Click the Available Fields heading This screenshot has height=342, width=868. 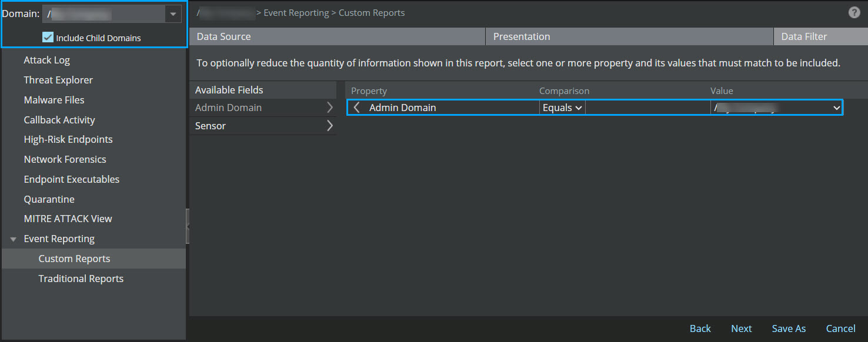229,90
